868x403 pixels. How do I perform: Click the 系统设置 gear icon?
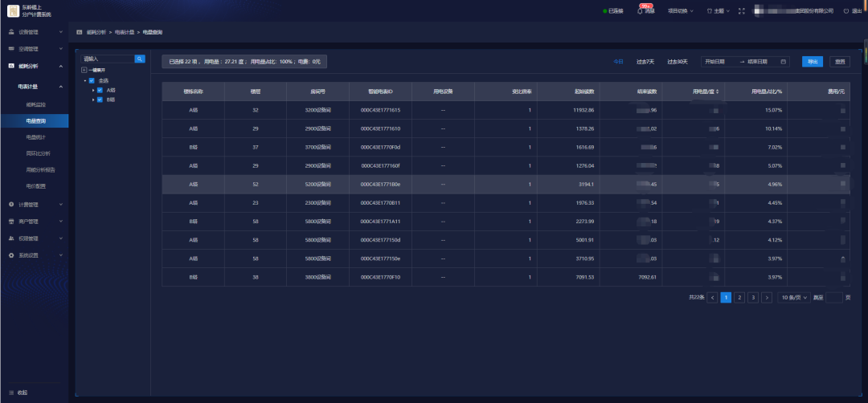(x=11, y=255)
